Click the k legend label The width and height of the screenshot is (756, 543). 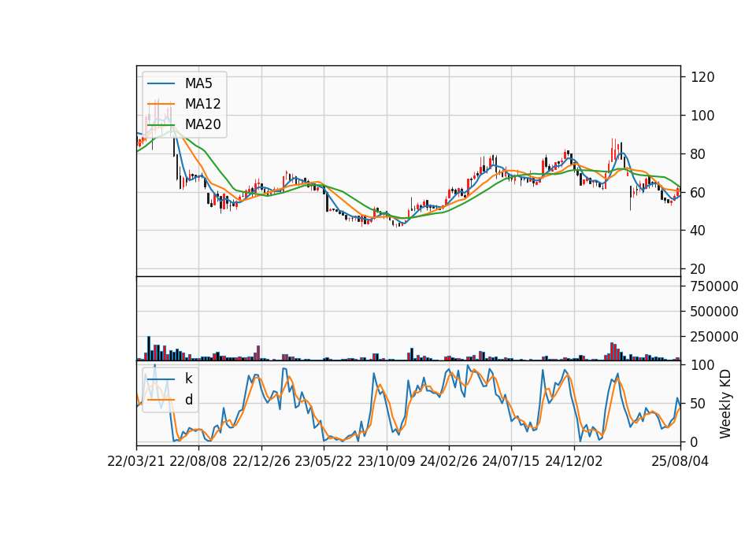[188, 379]
